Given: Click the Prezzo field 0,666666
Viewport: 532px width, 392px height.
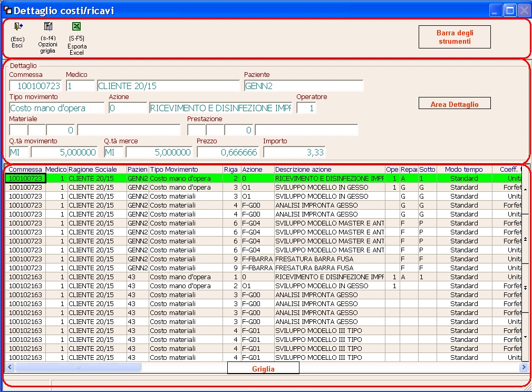Looking at the screenshot, I should (x=228, y=152).
